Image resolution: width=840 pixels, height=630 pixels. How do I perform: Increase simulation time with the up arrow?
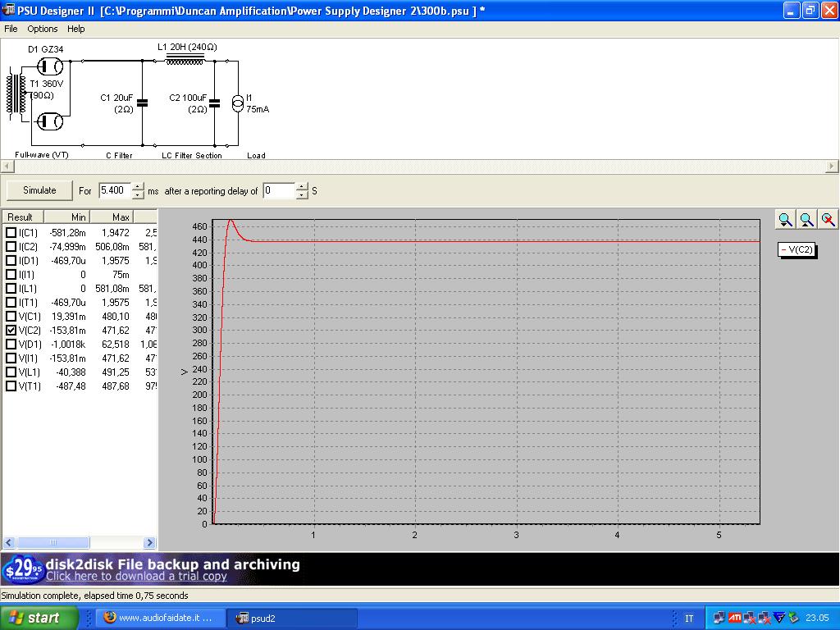point(138,186)
